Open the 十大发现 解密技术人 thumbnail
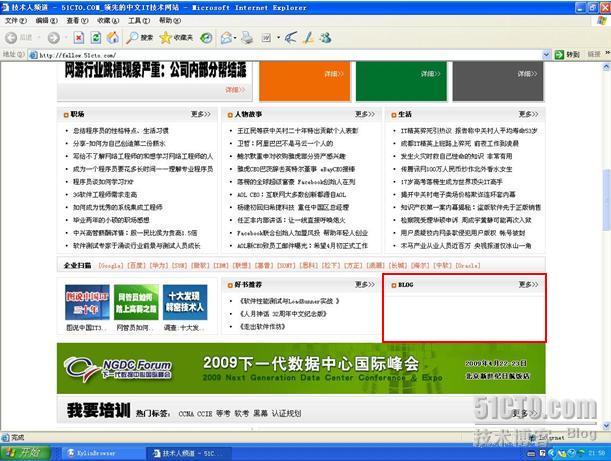 coord(185,302)
